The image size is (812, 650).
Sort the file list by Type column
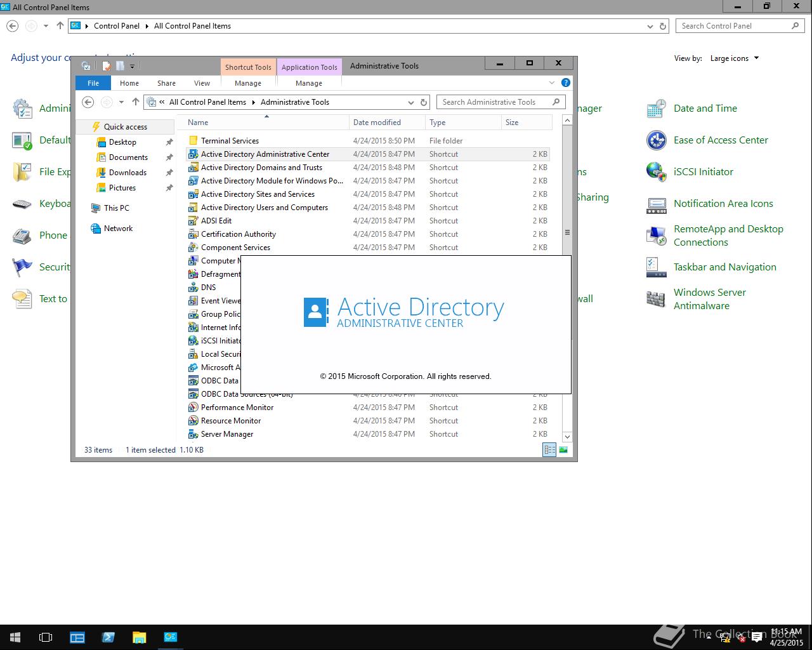pyautogui.click(x=463, y=123)
